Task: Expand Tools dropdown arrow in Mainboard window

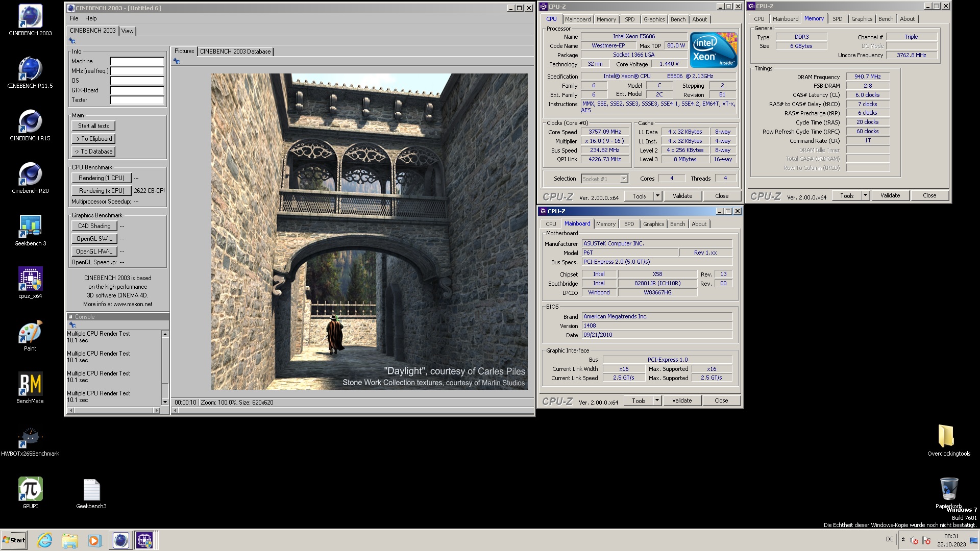Action: point(657,400)
